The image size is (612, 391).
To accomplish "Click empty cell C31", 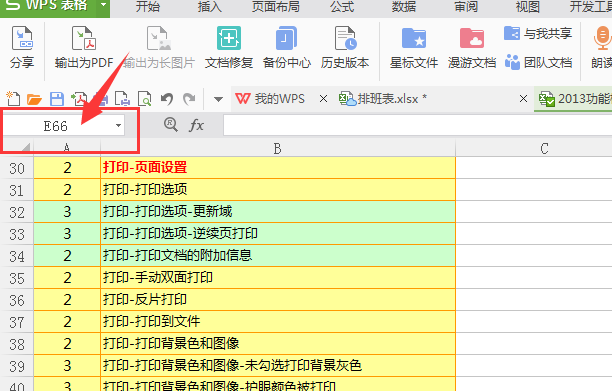I will click(534, 190).
